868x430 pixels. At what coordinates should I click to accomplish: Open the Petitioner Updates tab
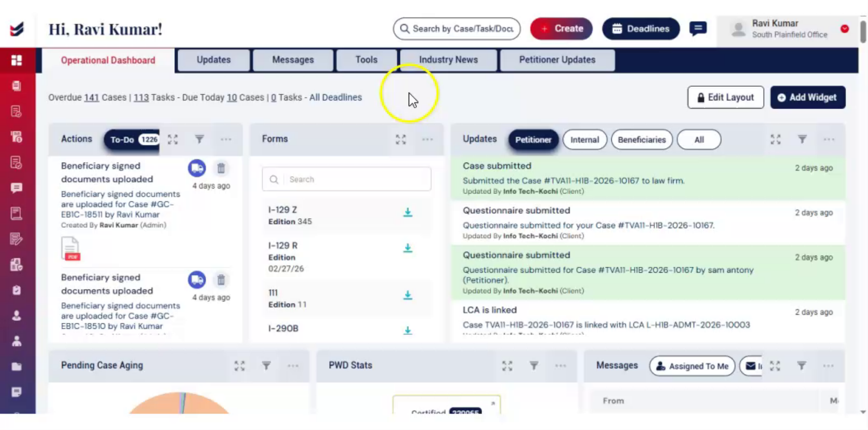[x=557, y=60]
